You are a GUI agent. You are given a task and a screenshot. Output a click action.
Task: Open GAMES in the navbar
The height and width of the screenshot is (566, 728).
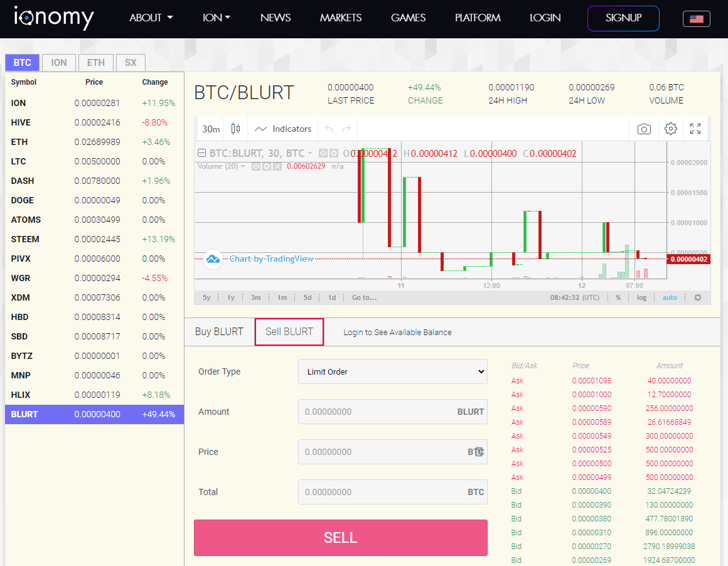pyautogui.click(x=408, y=18)
